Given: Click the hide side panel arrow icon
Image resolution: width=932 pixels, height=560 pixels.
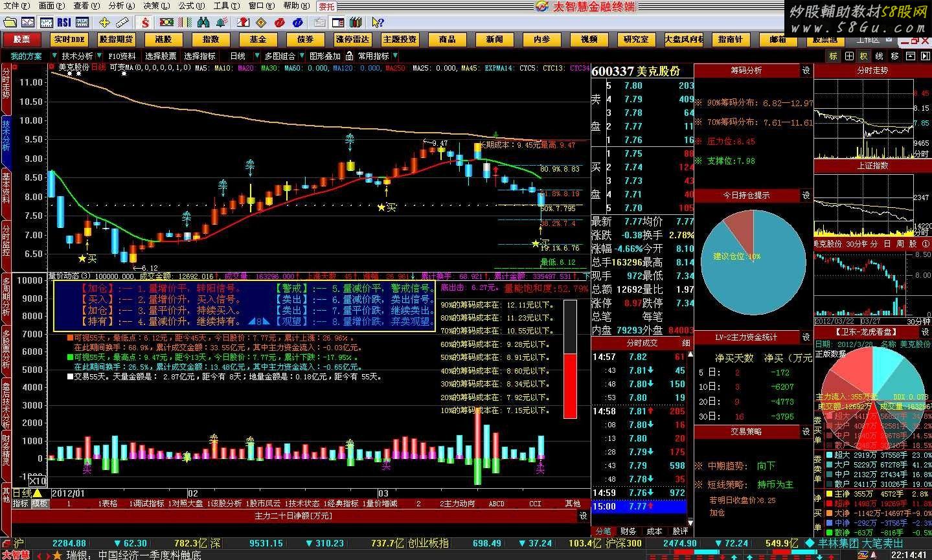Looking at the screenshot, I should coord(924,56).
